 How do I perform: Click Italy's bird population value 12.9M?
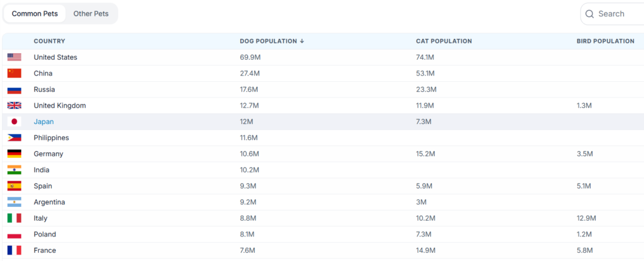[586, 218]
